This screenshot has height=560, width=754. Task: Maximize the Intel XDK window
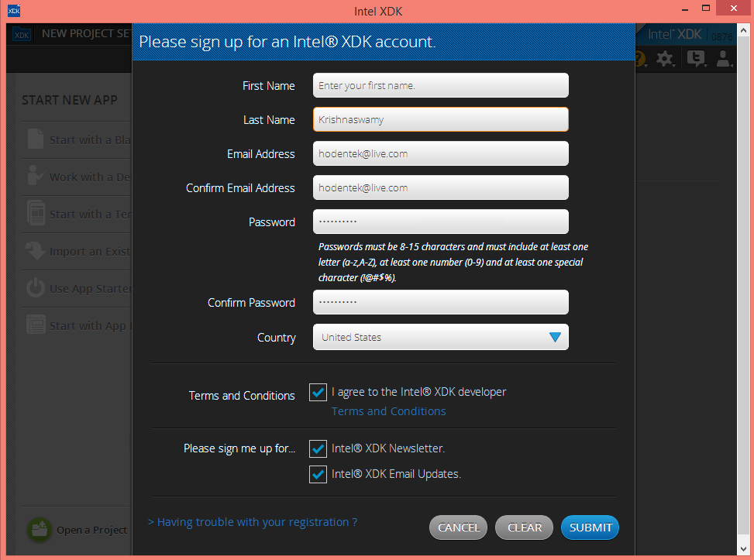pyautogui.click(x=706, y=9)
